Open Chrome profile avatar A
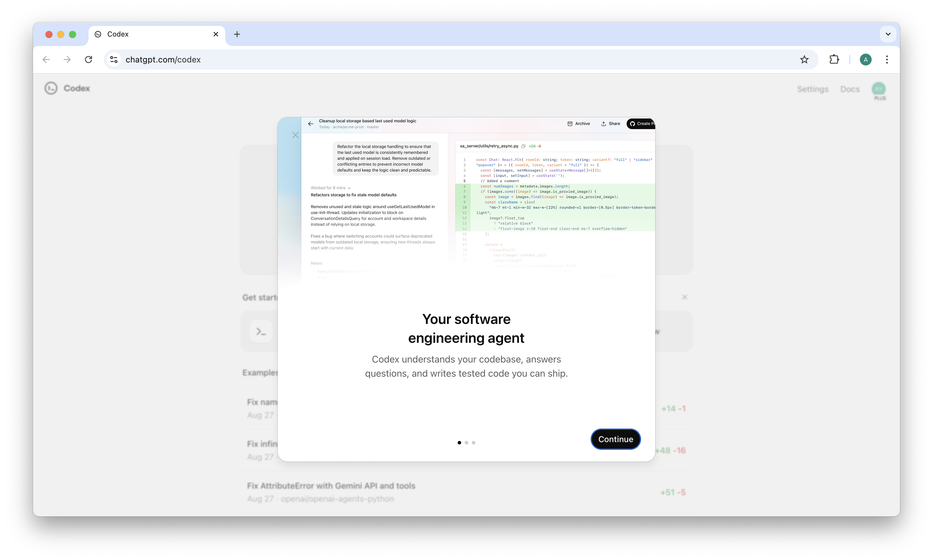 [x=865, y=60]
